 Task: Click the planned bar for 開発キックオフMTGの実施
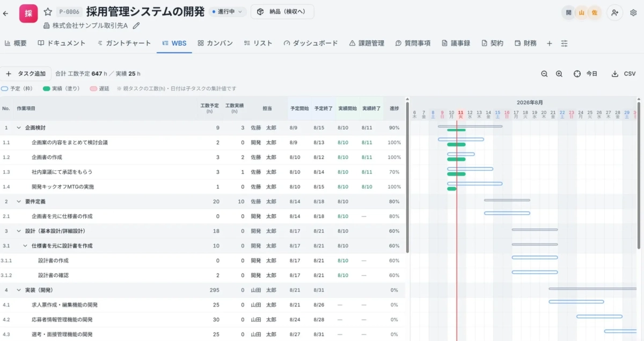475,184
